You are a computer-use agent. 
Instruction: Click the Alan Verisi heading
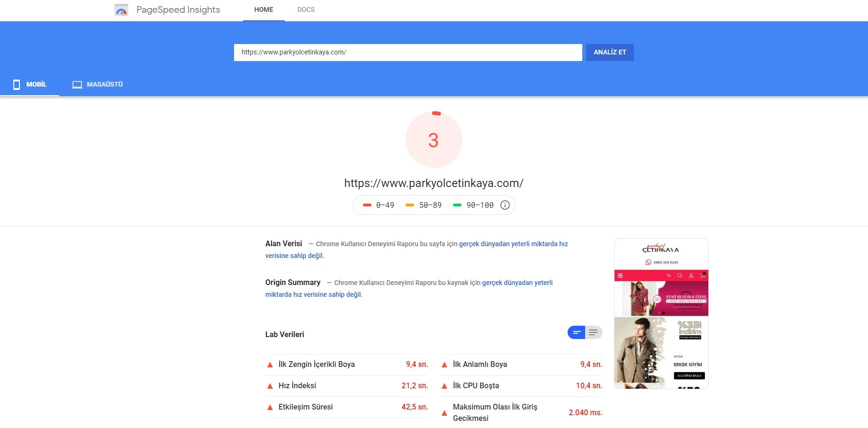pyautogui.click(x=284, y=244)
